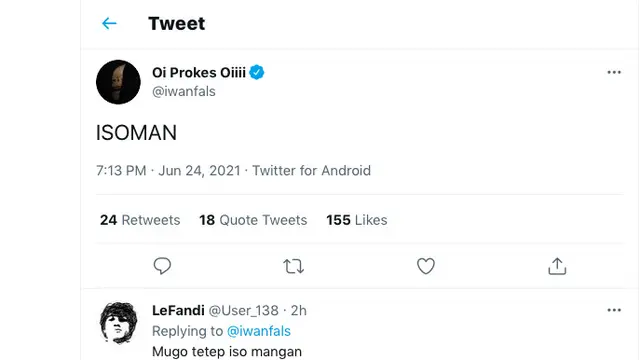Like the ISOMAN tweet with heart icon

click(x=426, y=266)
